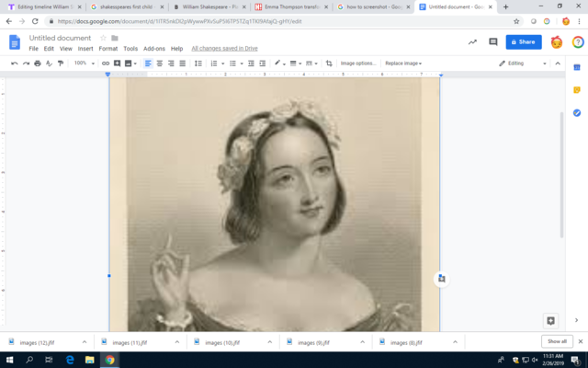Viewport: 588px width, 368px height.
Task: Open downloaded images (12).jfif
Action: (x=37, y=342)
